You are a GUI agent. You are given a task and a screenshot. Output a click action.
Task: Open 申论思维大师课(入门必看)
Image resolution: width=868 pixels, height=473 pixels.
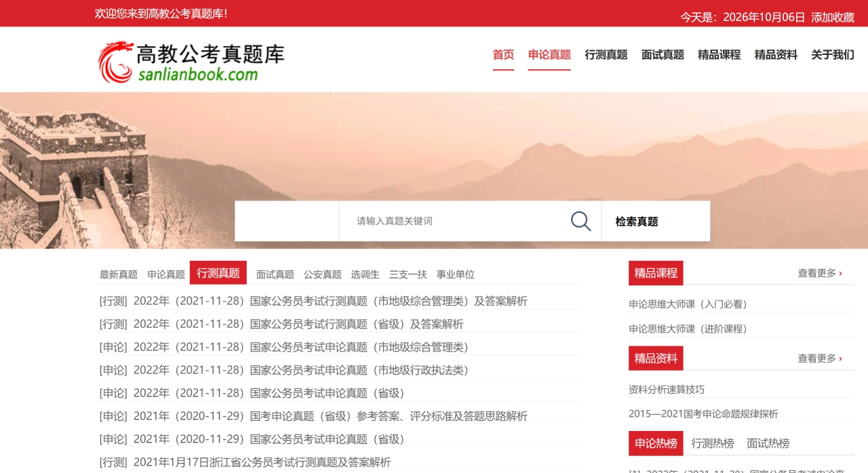688,304
